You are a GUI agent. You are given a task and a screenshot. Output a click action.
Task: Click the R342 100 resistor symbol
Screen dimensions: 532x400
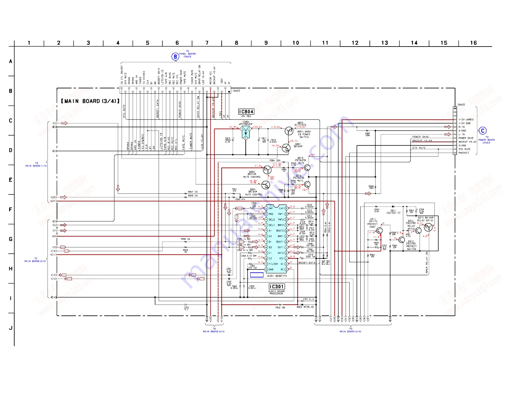280,305
